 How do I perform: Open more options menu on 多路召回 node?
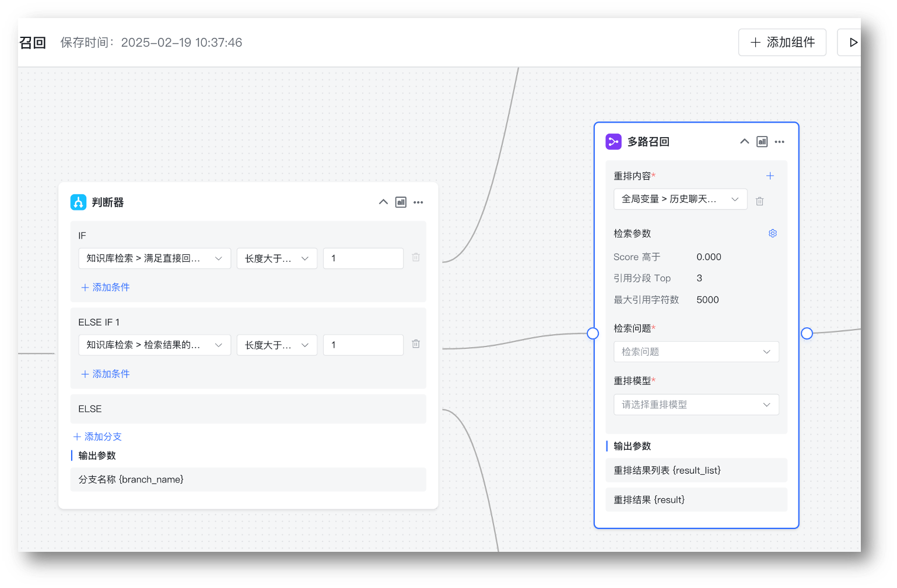(x=780, y=141)
